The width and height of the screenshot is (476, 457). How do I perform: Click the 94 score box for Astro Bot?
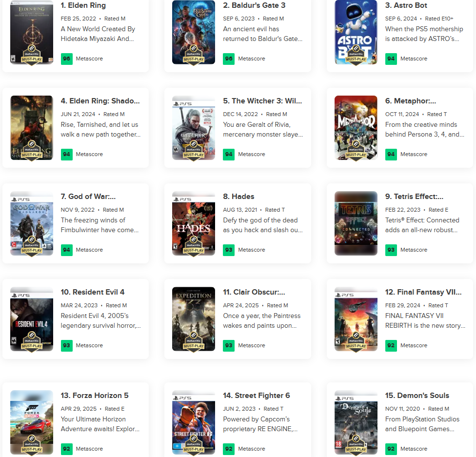point(391,59)
